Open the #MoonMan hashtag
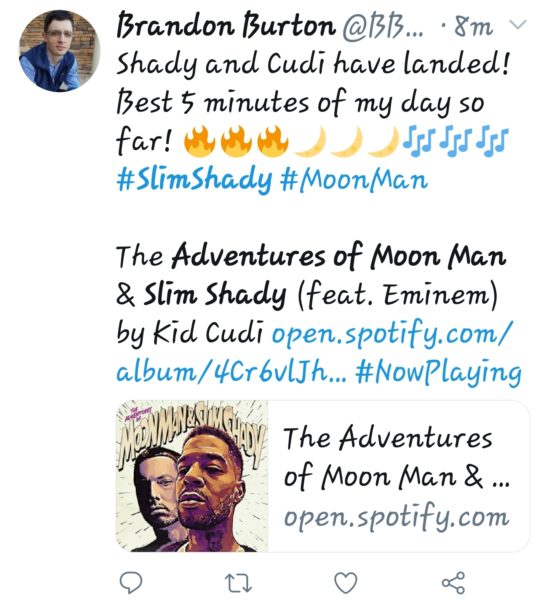The image size is (548, 600). 354,179
